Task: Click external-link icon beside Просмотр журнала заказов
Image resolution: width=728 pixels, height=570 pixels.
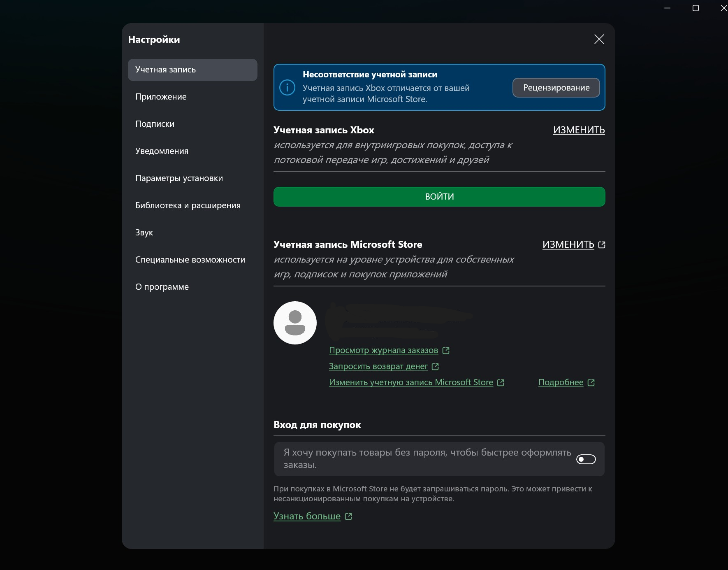Action: 445,350
